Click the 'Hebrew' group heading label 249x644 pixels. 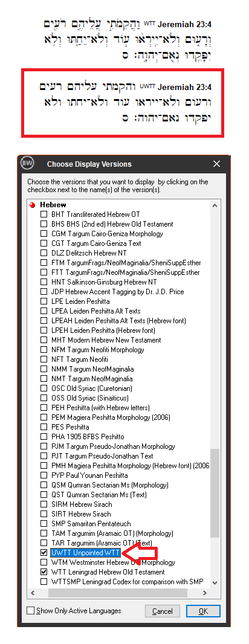point(53,205)
